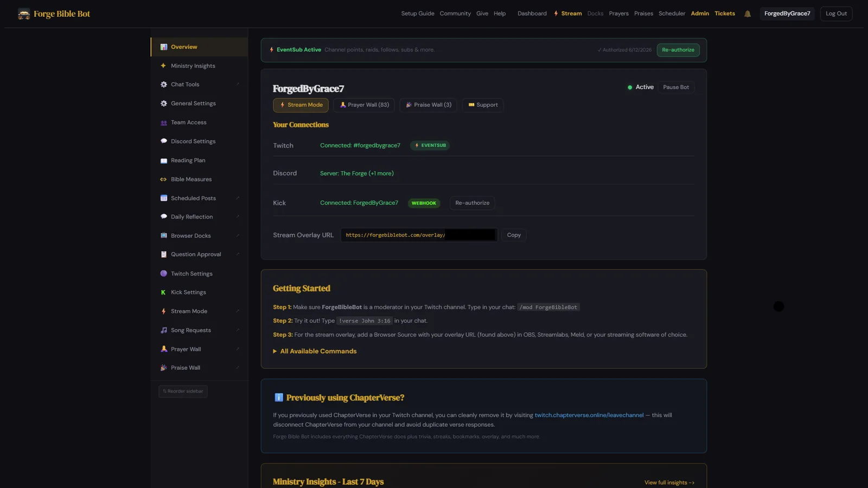Click the "Server: The Forge (+1 more)" text
This screenshot has width=868, height=488.
pyautogui.click(x=357, y=174)
